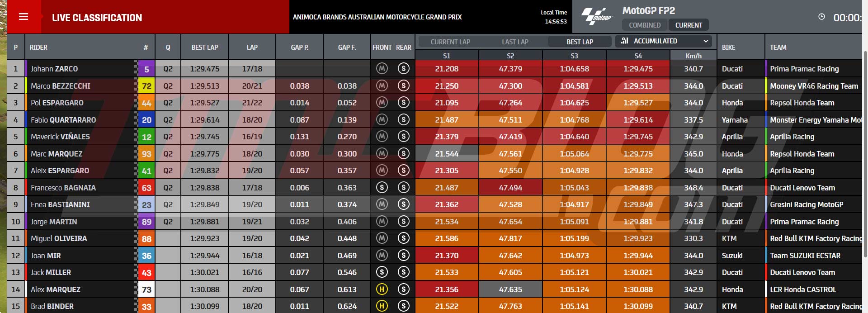868x313 pixels.
Task: Click Brad Binder's rear soft tyre icon
Action: [x=404, y=306]
